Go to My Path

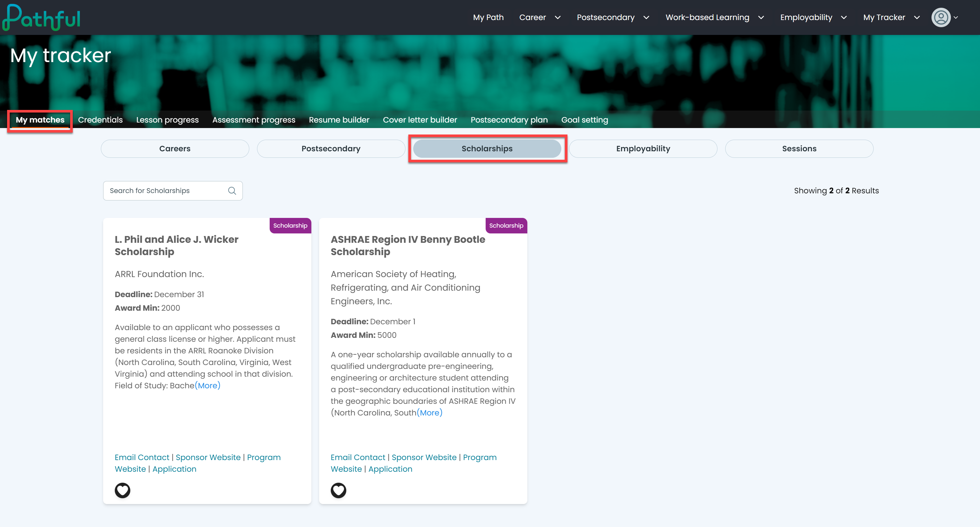488,17
